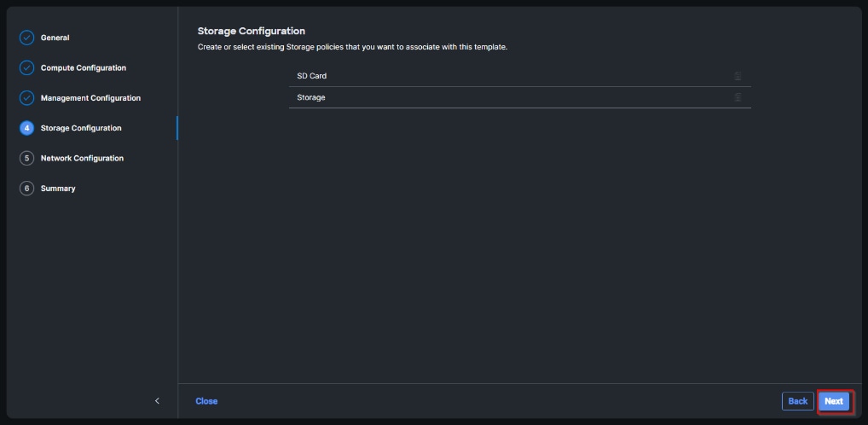Switch to the Network Configuration step label
The height and width of the screenshot is (425, 868).
click(x=82, y=158)
